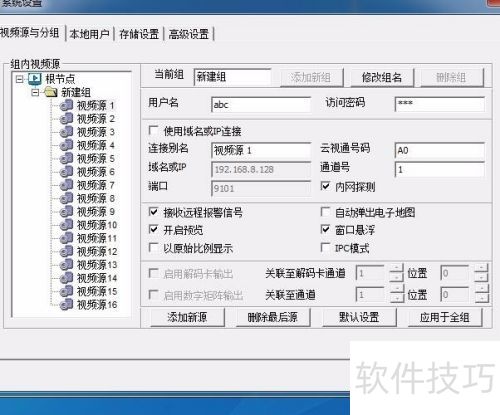The image size is (500, 415).
Task: Click 删除最后源 button
Action: (x=273, y=317)
